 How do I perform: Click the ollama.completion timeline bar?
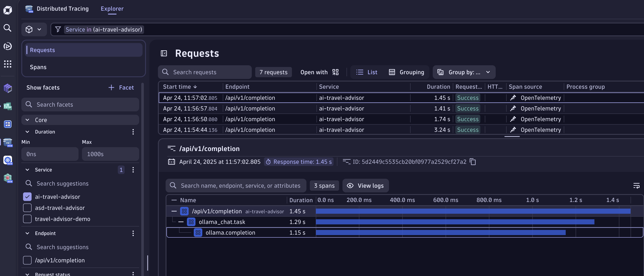[x=440, y=232]
